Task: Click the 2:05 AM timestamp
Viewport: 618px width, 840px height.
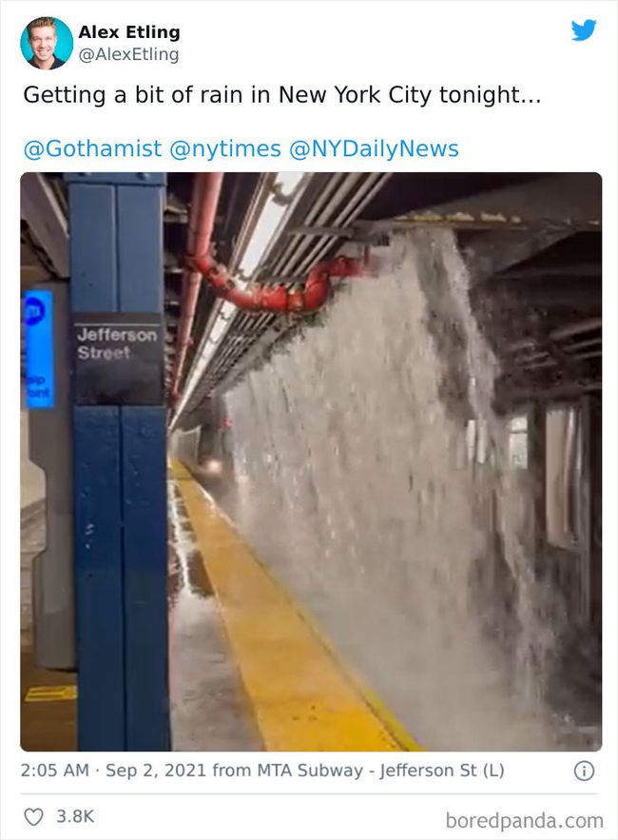Action: pos(54,771)
